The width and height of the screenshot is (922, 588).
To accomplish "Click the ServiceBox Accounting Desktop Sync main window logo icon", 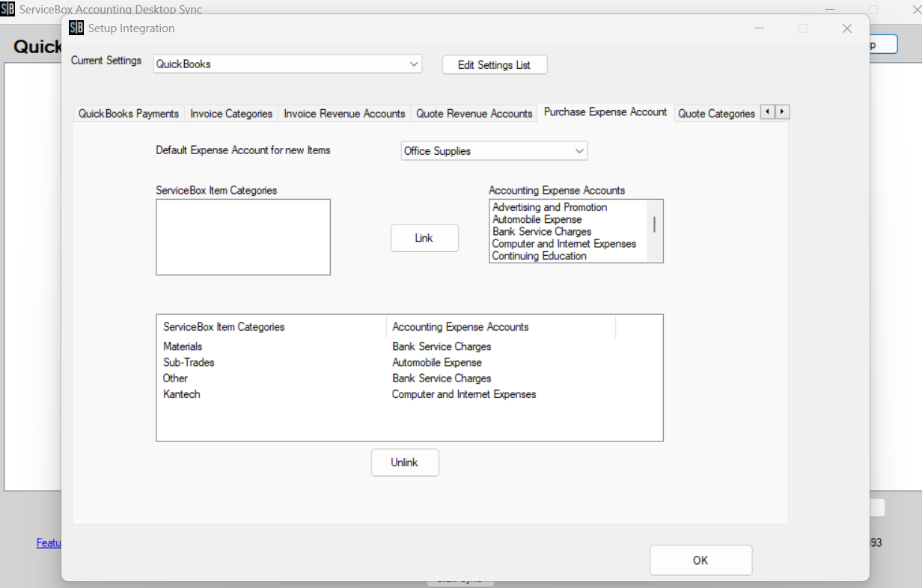I will (7, 10).
